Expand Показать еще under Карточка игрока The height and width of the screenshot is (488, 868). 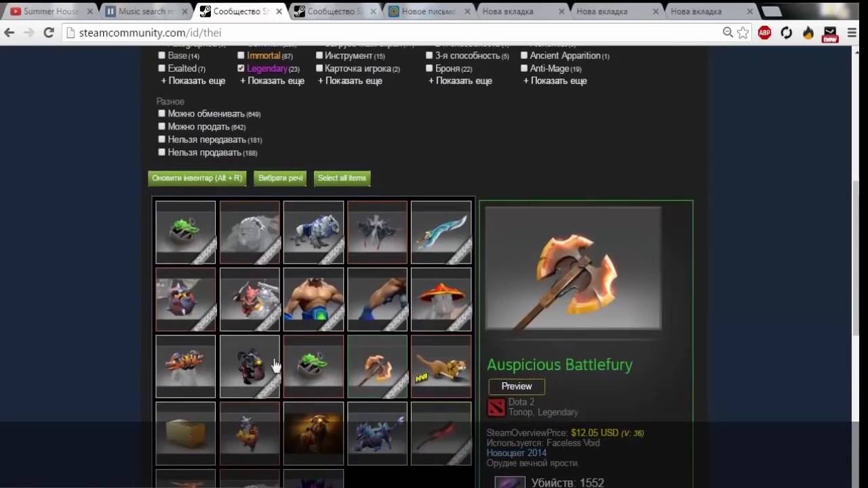point(350,81)
